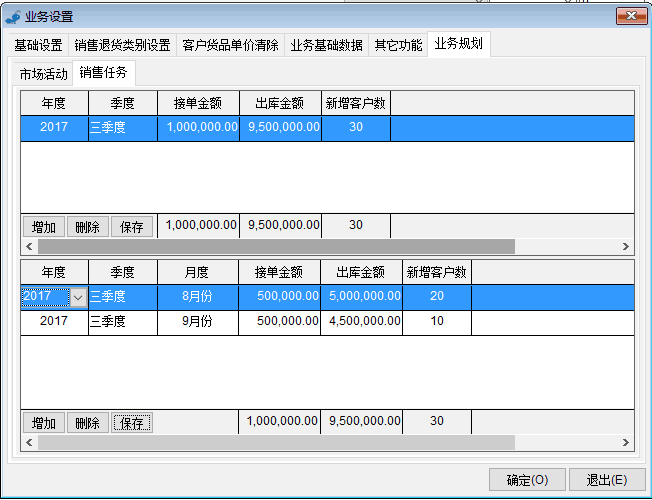Select the 2017 三季度 row in the quarterly table
This screenshot has height=500, width=652.
tap(200, 127)
